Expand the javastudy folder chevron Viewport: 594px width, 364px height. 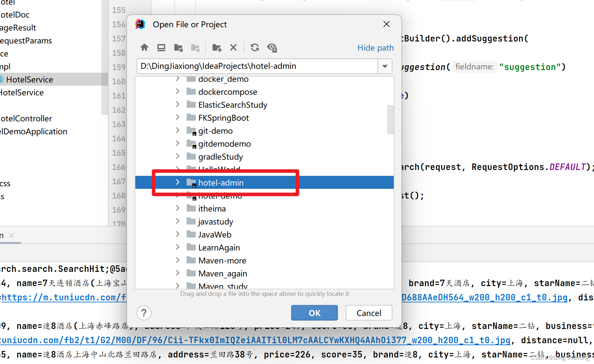point(178,221)
